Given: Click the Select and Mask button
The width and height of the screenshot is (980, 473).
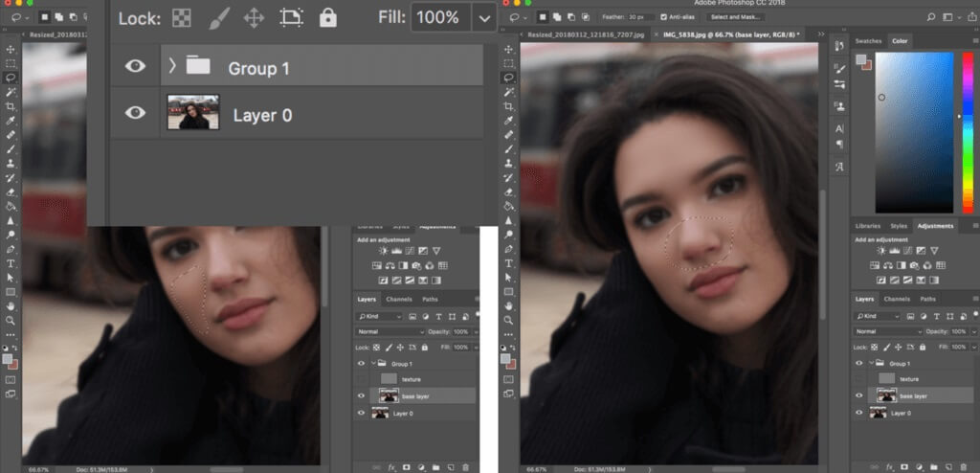Looking at the screenshot, I should [735, 17].
